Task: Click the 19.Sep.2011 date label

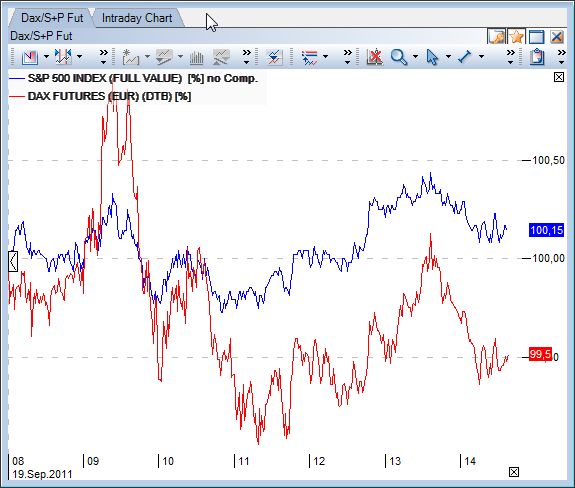Action: click(42, 474)
